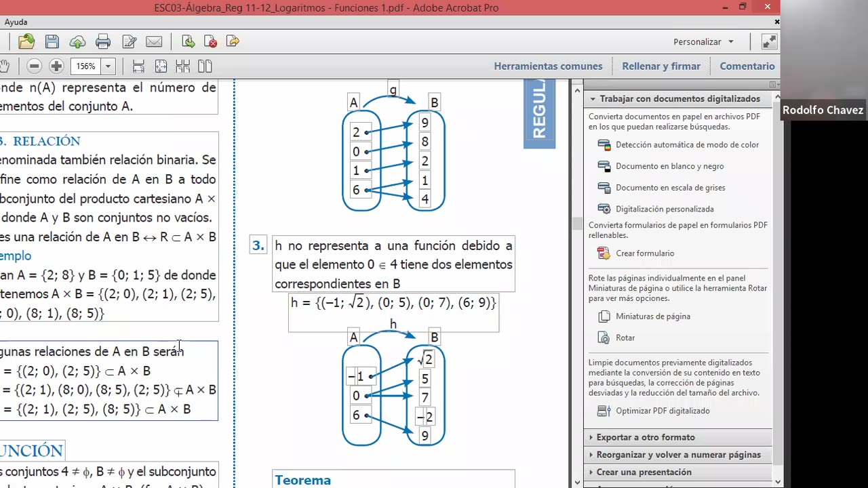
Task: Click Crear formulario
Action: click(645, 253)
